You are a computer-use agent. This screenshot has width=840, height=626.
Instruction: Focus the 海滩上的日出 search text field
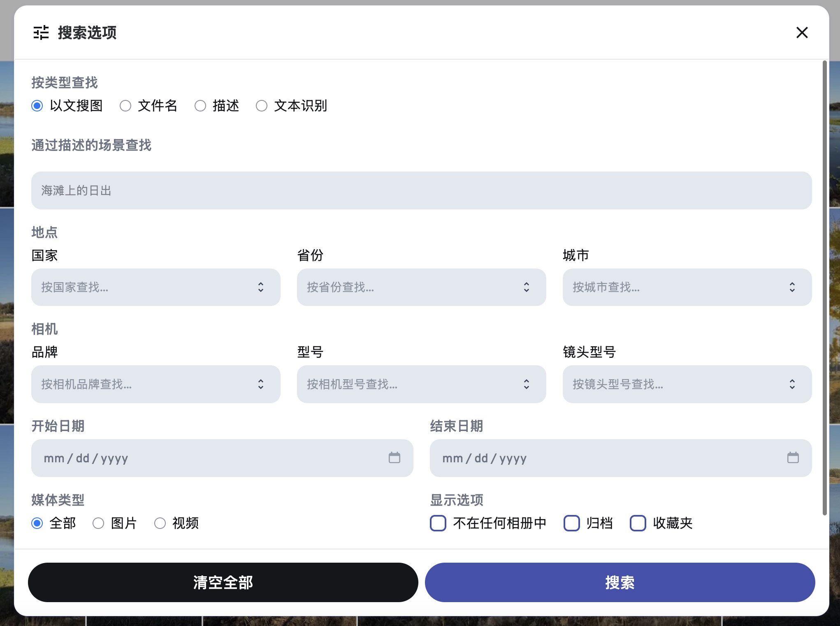(x=421, y=190)
